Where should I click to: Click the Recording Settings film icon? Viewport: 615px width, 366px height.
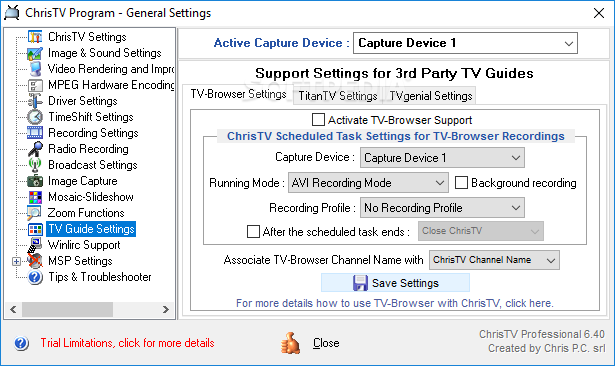35,133
